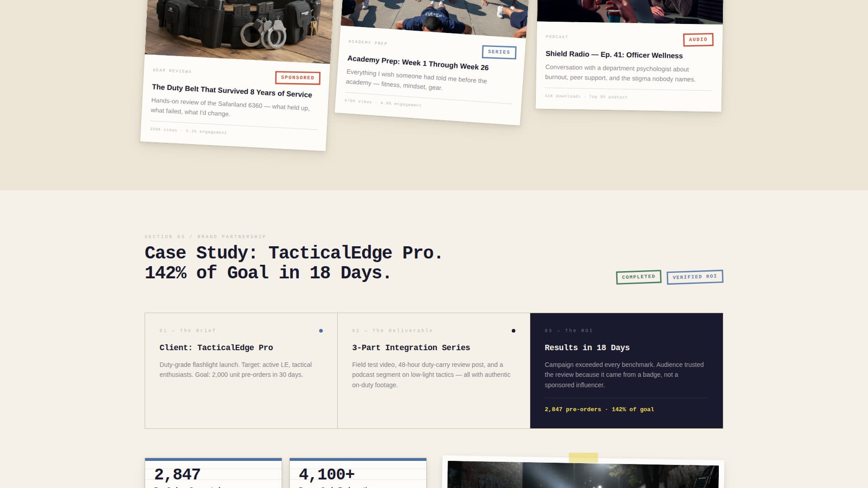Click the 4,100+ stat card
The height and width of the screenshot is (488, 868).
click(358, 473)
